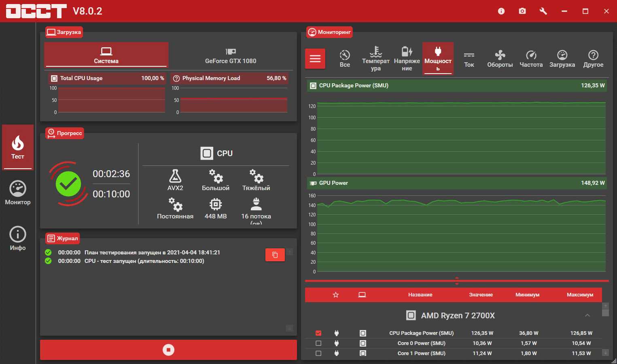Image resolution: width=617 pixels, height=364 pixels.
Task: Click the info icon in title bar
Action: pos(501,11)
